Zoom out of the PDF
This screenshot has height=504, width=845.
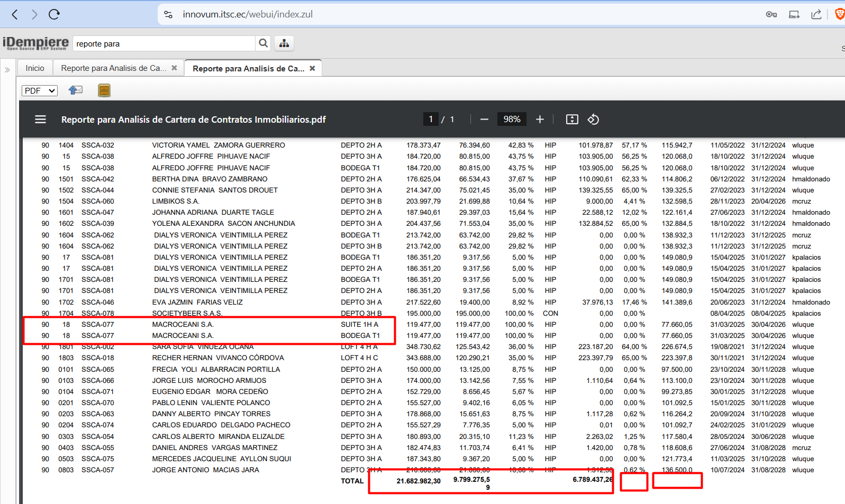coord(484,120)
